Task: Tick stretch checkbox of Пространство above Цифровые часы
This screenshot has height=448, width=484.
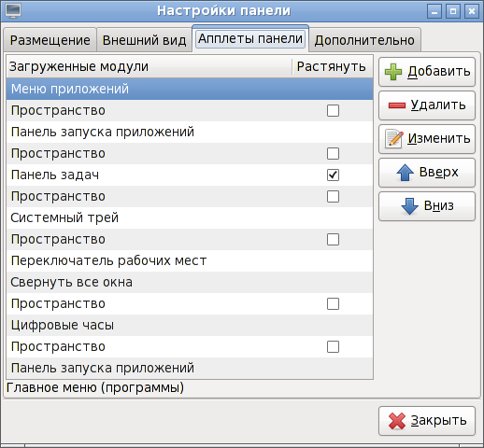Action: point(333,303)
